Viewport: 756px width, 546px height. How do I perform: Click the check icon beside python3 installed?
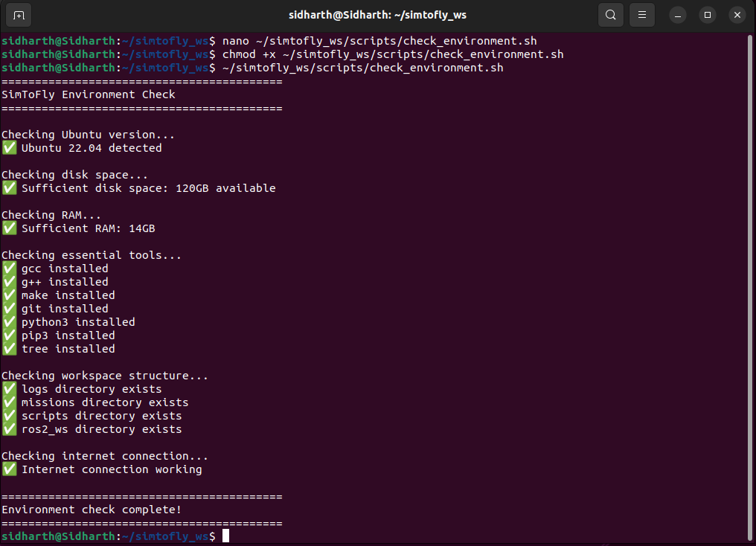[x=9, y=322]
